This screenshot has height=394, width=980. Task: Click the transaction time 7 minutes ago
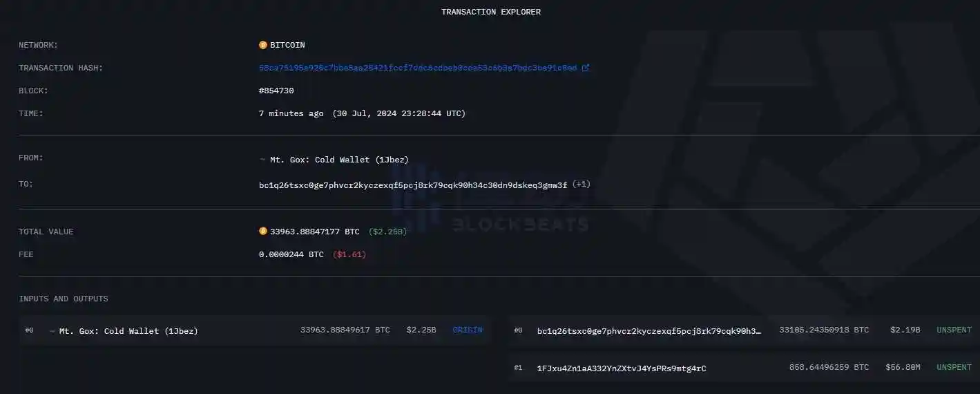coord(291,113)
